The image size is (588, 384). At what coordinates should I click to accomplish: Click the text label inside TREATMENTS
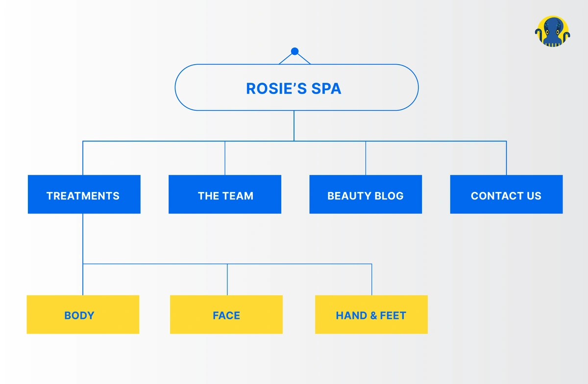83,195
